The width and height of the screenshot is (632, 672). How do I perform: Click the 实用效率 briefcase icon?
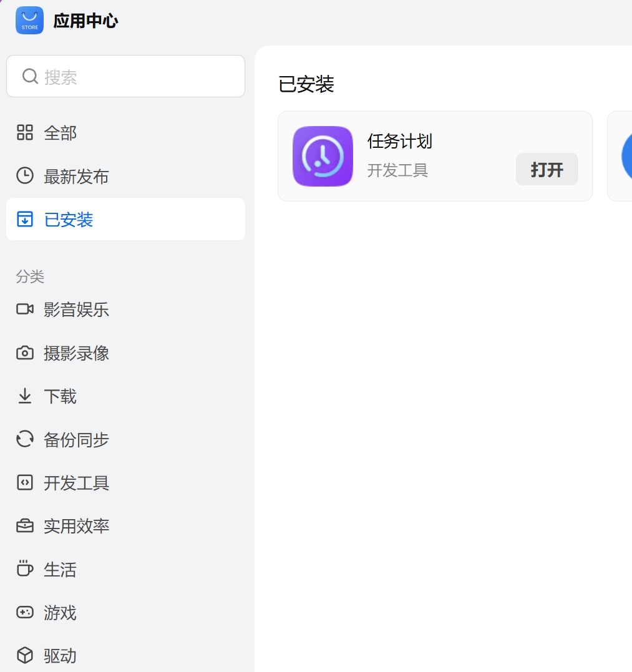[24, 525]
